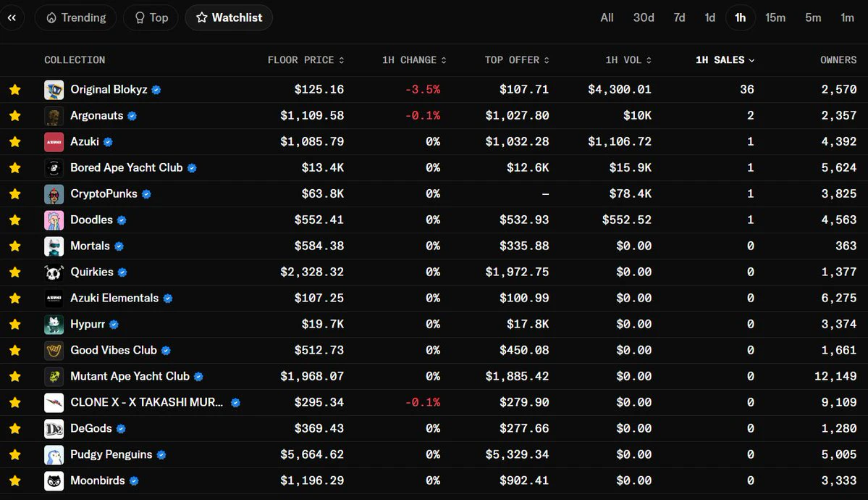The height and width of the screenshot is (500, 868).
Task: Click the Quirkies skull avatar
Action: pyautogui.click(x=54, y=272)
